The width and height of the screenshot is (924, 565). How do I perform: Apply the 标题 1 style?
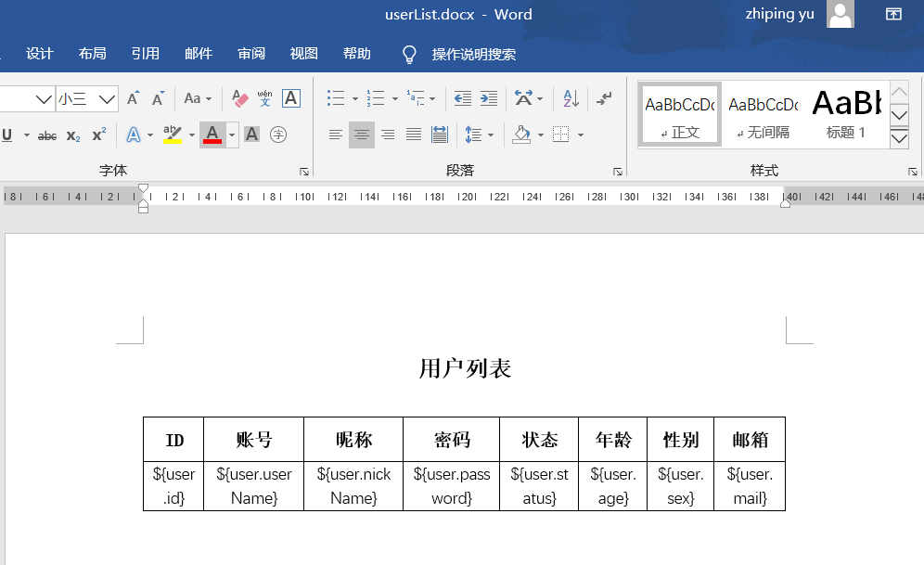click(x=846, y=113)
